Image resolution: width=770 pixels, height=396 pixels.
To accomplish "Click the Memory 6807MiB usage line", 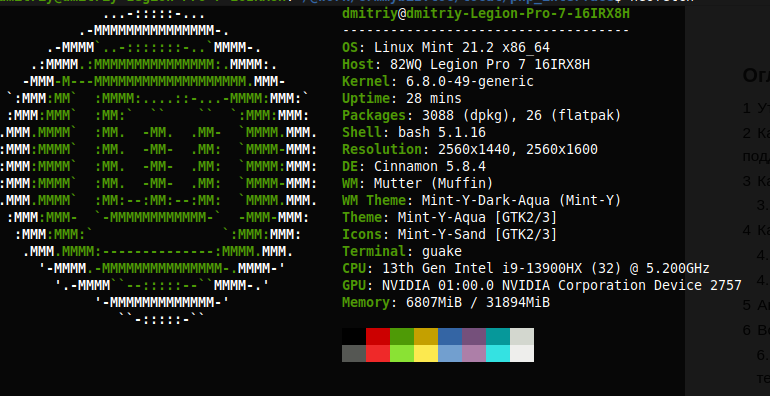I will point(446,303).
